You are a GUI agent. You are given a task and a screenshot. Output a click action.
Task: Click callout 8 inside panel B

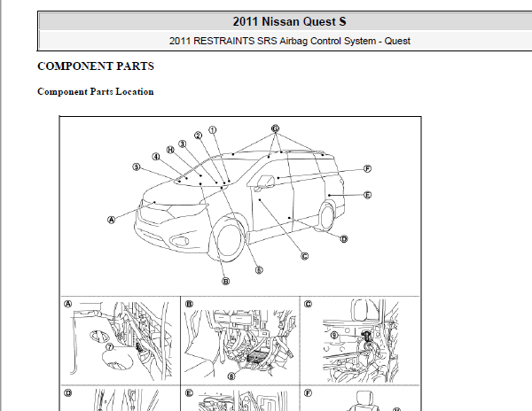click(231, 376)
